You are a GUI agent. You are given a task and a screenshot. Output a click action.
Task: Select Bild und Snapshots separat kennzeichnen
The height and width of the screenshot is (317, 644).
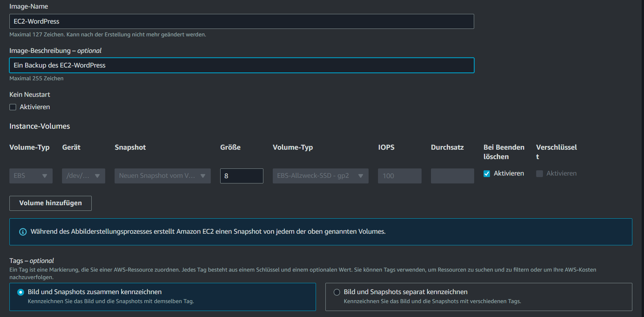point(337,292)
